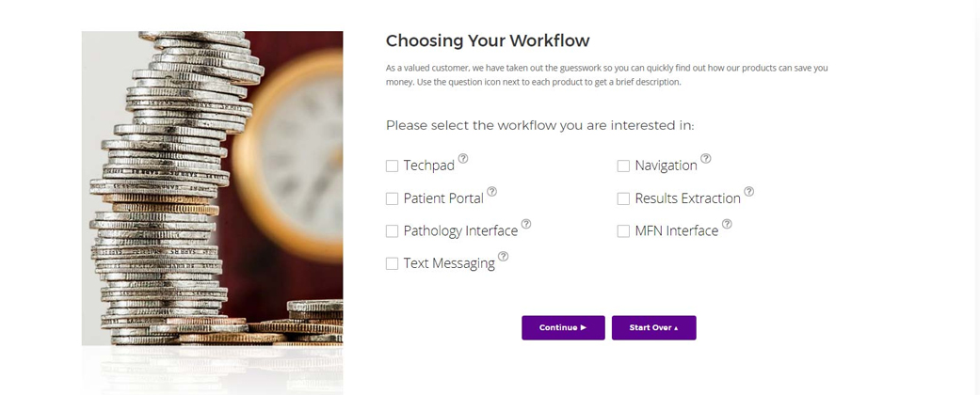Click the Pathology Interface label text

[460, 231]
